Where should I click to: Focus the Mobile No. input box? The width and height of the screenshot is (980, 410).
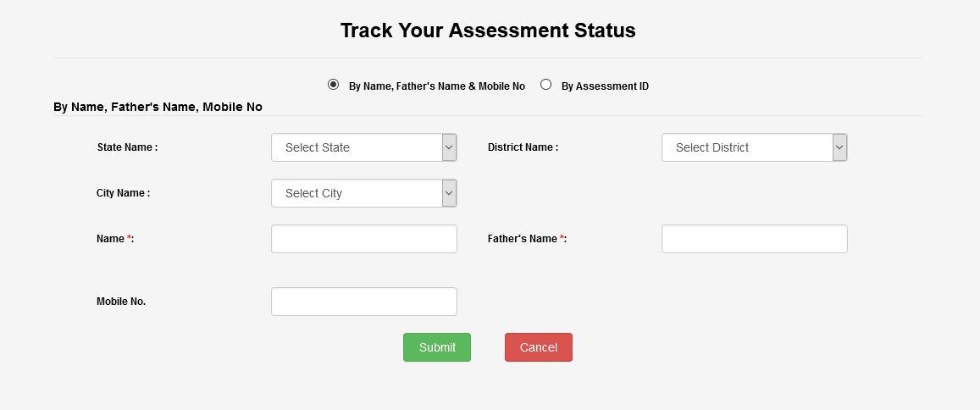[364, 302]
